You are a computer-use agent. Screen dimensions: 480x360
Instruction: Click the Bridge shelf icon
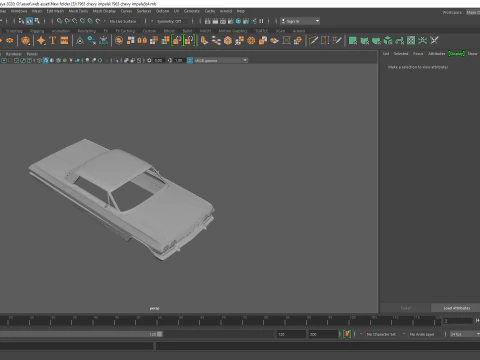point(216,41)
